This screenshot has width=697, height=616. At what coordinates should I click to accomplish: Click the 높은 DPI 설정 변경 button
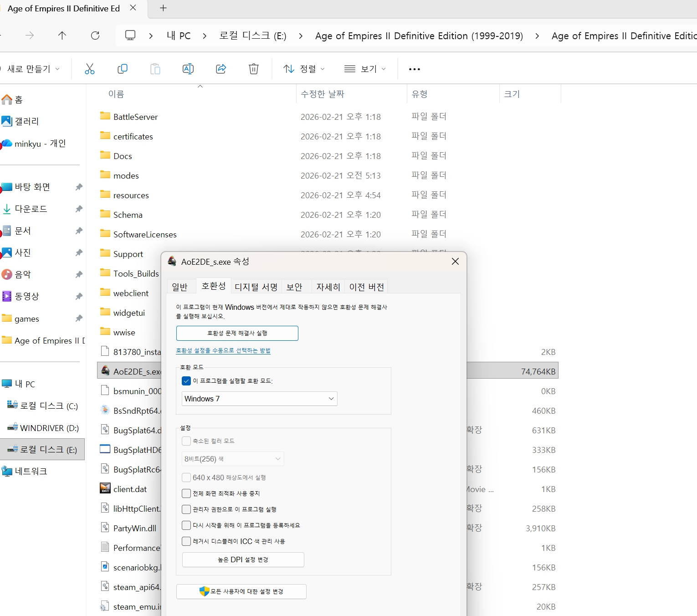(243, 560)
